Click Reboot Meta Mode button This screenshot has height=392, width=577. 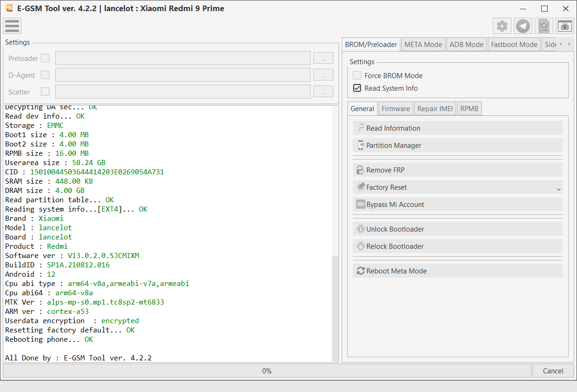(458, 271)
